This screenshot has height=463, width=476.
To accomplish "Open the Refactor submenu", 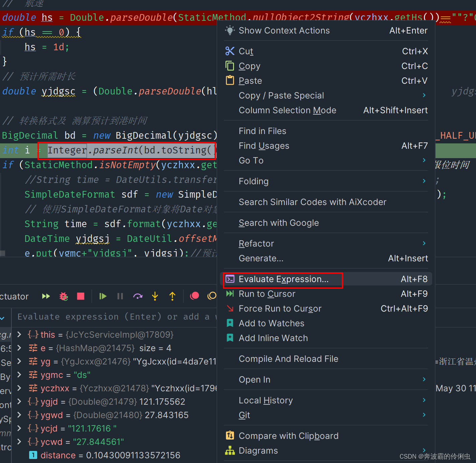I will (x=256, y=243).
